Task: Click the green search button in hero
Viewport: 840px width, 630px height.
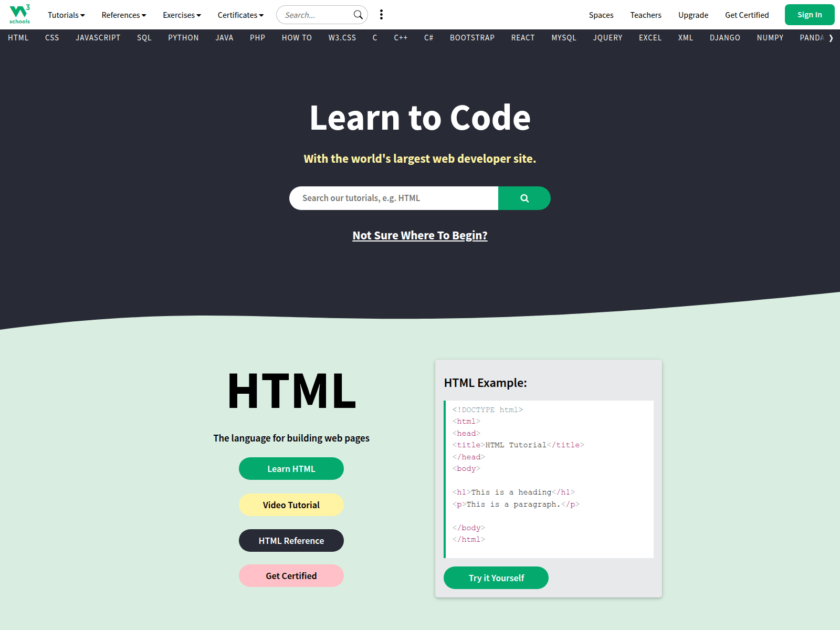Action: [x=524, y=198]
